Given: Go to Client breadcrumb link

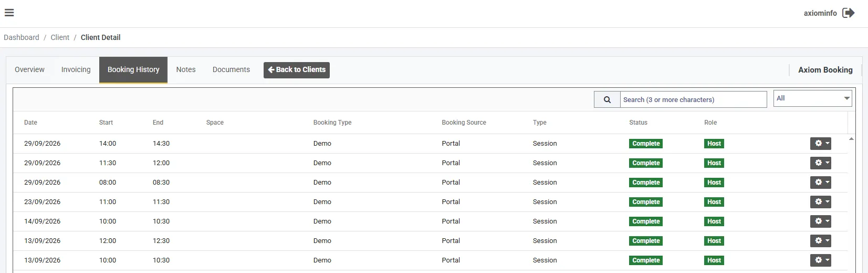Looking at the screenshot, I should tap(60, 37).
